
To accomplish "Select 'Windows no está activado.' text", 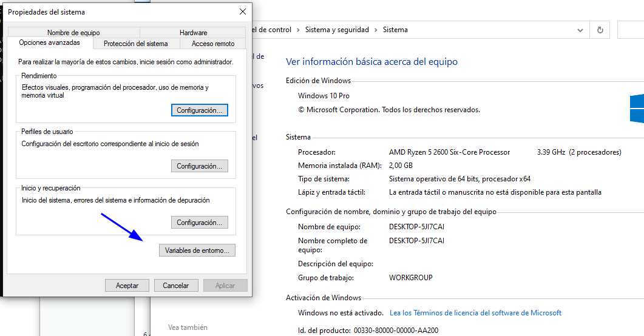I will 341,313.
